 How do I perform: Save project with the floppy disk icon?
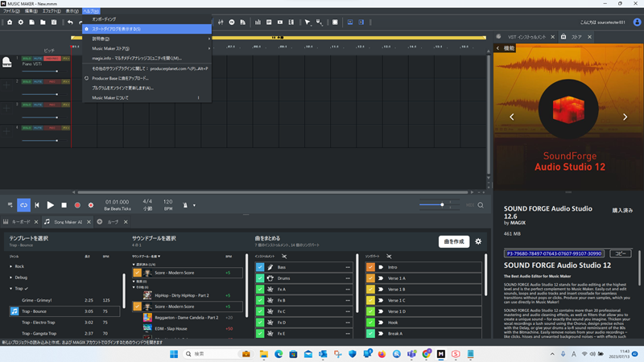point(54,23)
